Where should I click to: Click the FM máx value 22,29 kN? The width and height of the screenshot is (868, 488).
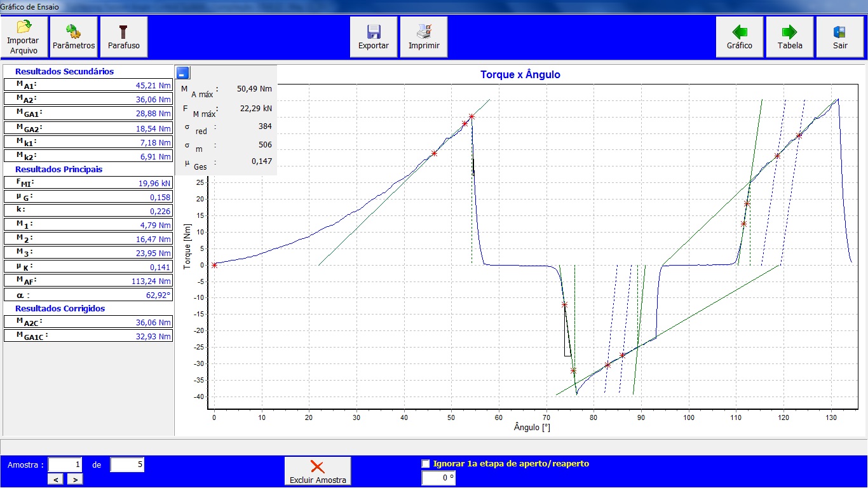click(x=255, y=109)
